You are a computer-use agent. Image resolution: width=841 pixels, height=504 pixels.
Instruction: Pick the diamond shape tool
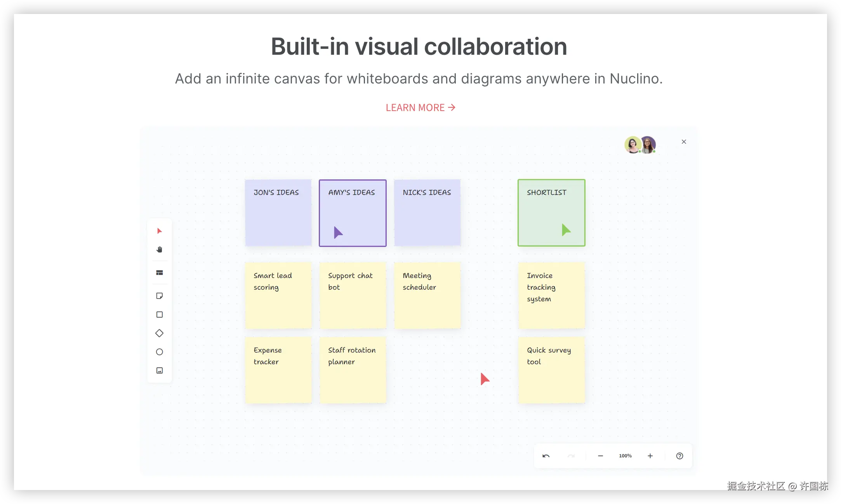(159, 333)
